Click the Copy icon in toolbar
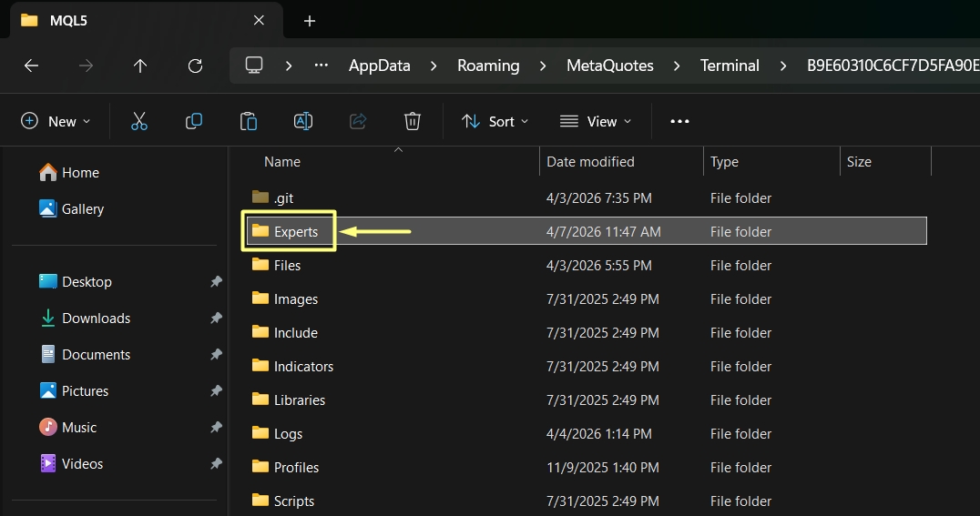This screenshot has height=516, width=980. (x=194, y=121)
